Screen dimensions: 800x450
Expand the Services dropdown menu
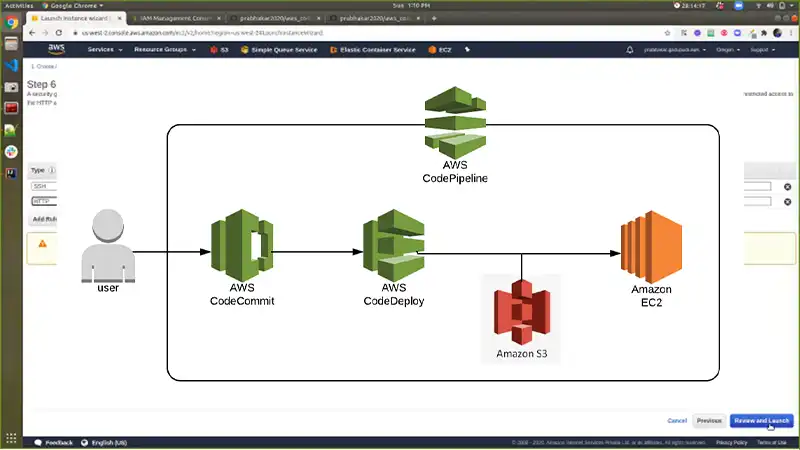(x=105, y=50)
